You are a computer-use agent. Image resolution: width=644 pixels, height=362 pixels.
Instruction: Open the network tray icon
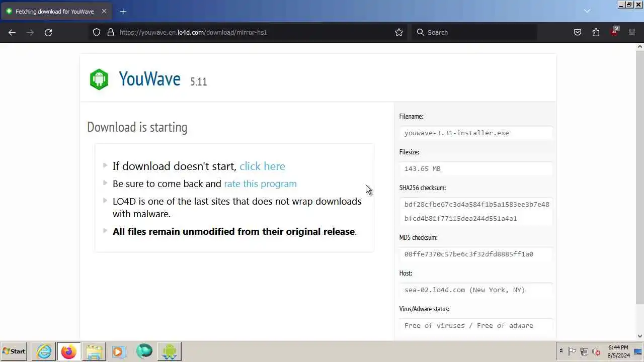pyautogui.click(x=584, y=351)
